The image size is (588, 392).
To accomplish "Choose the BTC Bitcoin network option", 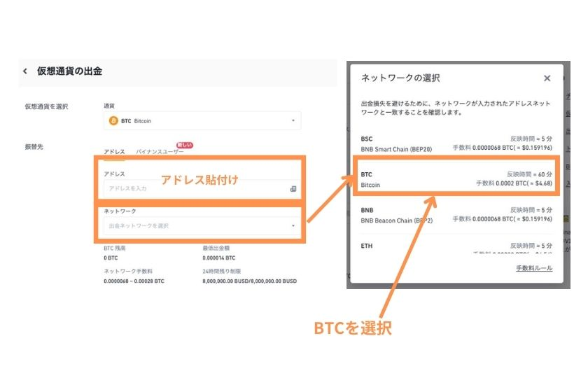I will [x=456, y=179].
